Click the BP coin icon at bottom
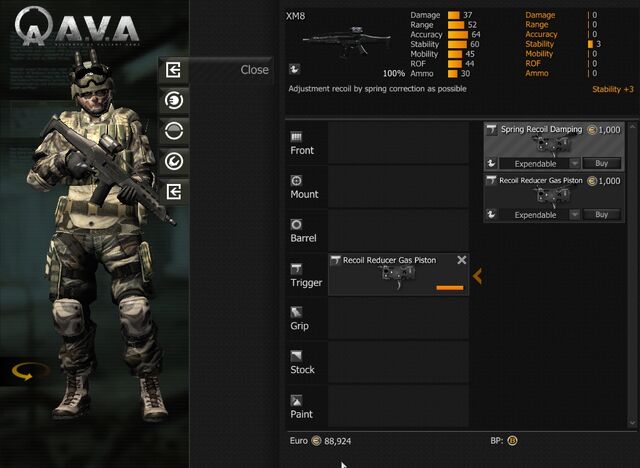640x468 pixels. (x=512, y=441)
